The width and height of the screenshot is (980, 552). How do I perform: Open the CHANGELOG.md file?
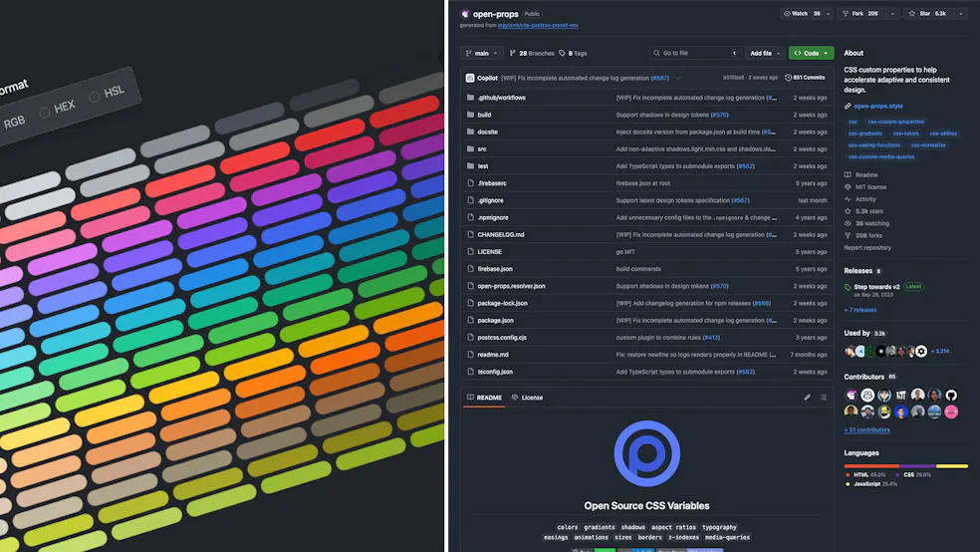point(501,234)
